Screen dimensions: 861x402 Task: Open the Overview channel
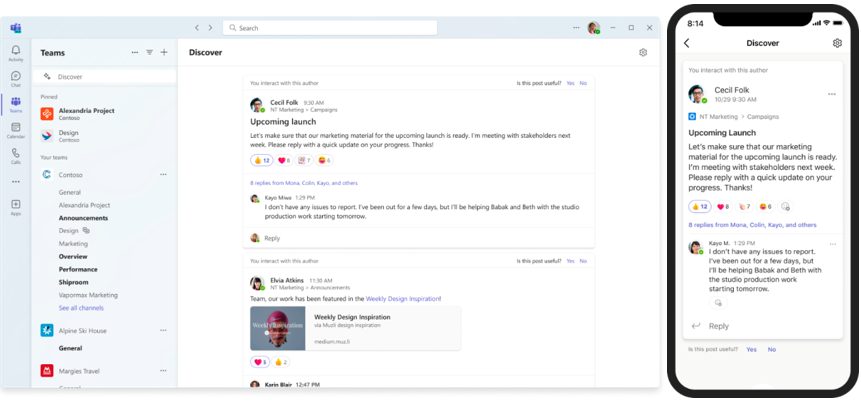[x=73, y=256]
